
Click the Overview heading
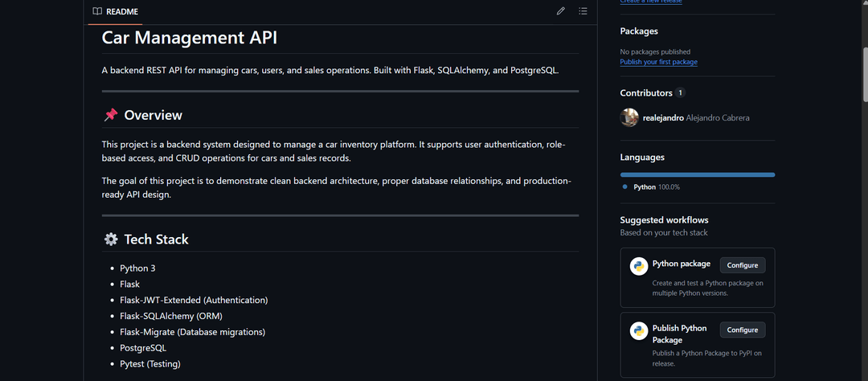click(x=153, y=115)
